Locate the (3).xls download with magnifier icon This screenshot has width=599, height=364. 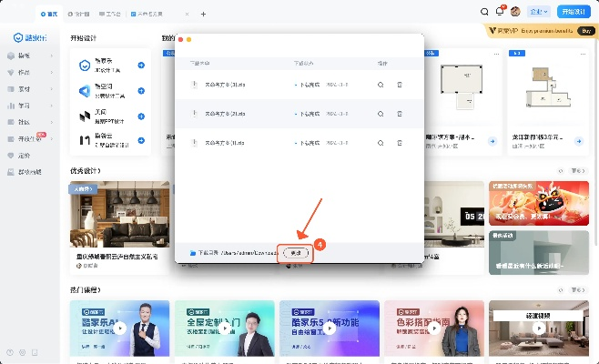coord(381,85)
